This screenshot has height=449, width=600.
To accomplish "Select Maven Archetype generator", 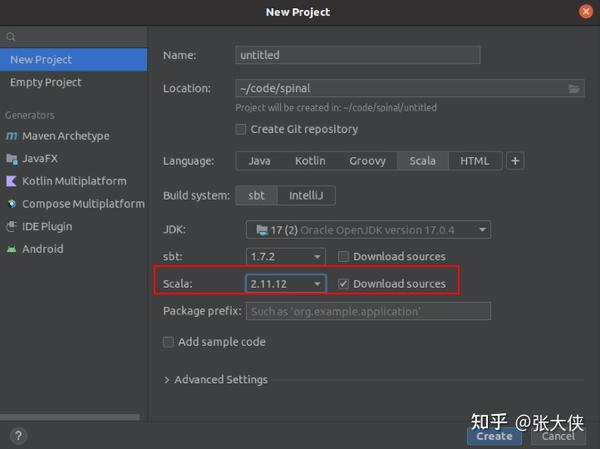I will (73, 136).
